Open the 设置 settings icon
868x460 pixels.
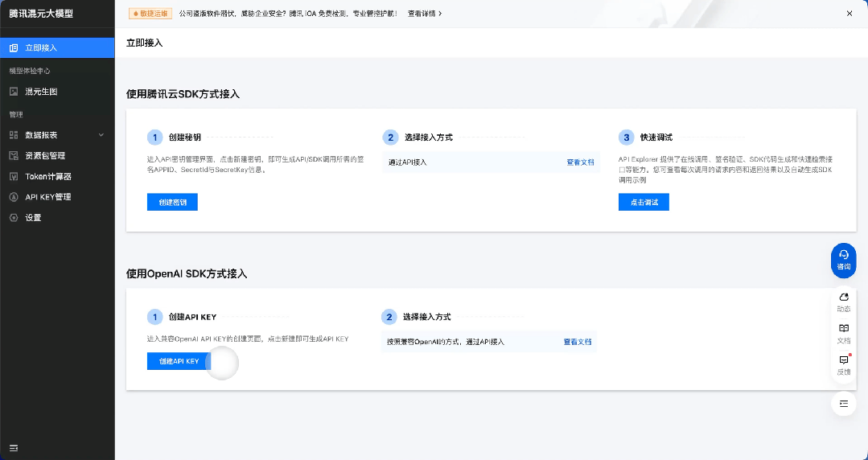tap(14, 218)
